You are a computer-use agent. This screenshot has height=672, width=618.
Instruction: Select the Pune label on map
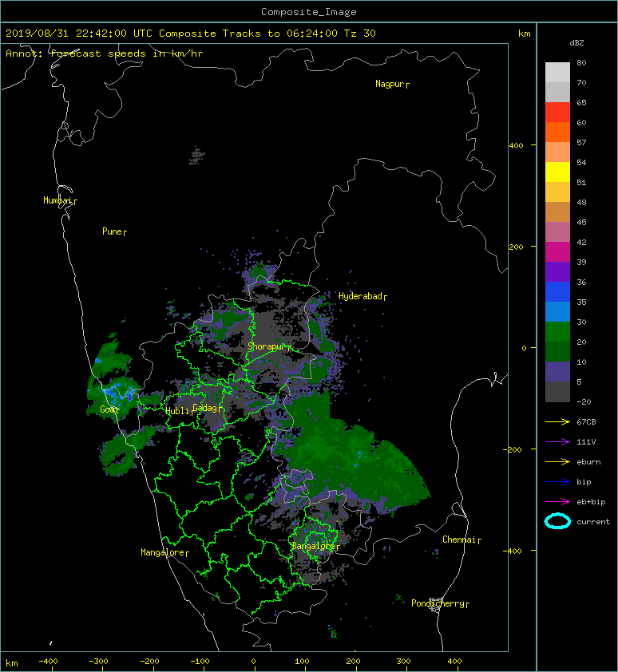point(112,231)
